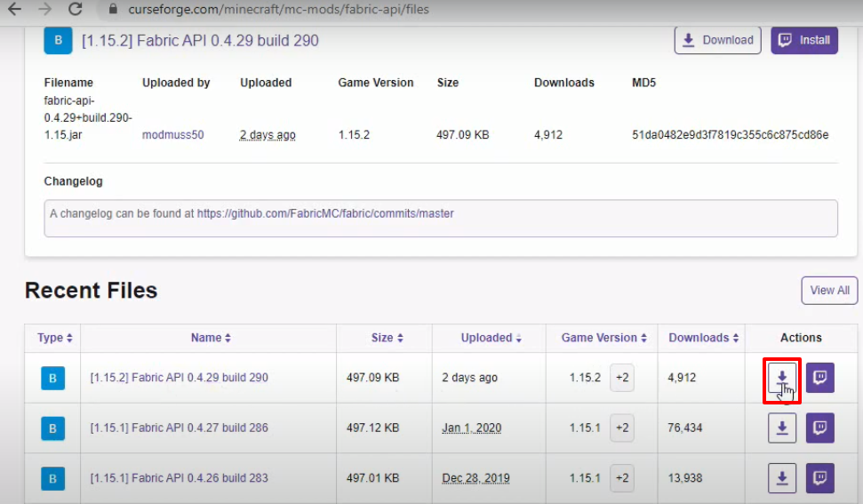Click the browser forward arrow
The height and width of the screenshot is (504, 863).
tap(45, 9)
